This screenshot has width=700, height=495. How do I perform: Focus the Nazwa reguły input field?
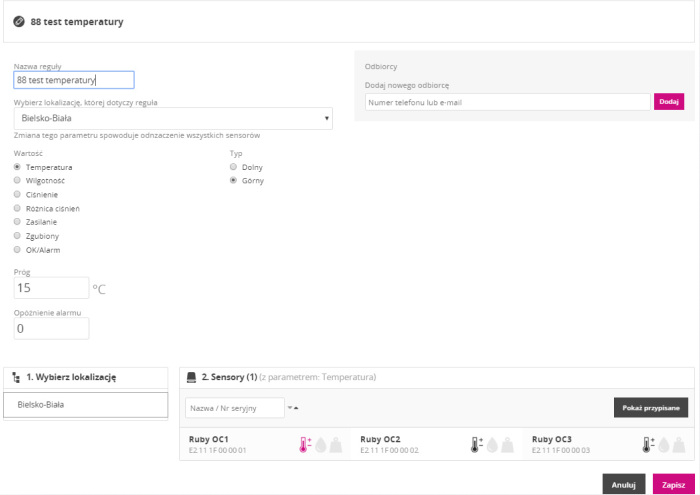[x=74, y=80]
